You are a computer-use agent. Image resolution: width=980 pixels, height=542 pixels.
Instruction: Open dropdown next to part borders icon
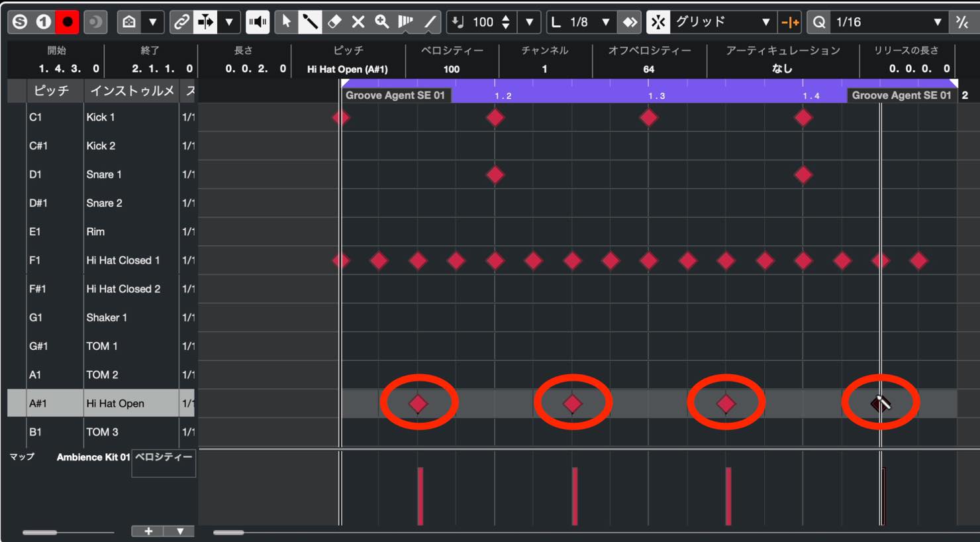[152, 22]
